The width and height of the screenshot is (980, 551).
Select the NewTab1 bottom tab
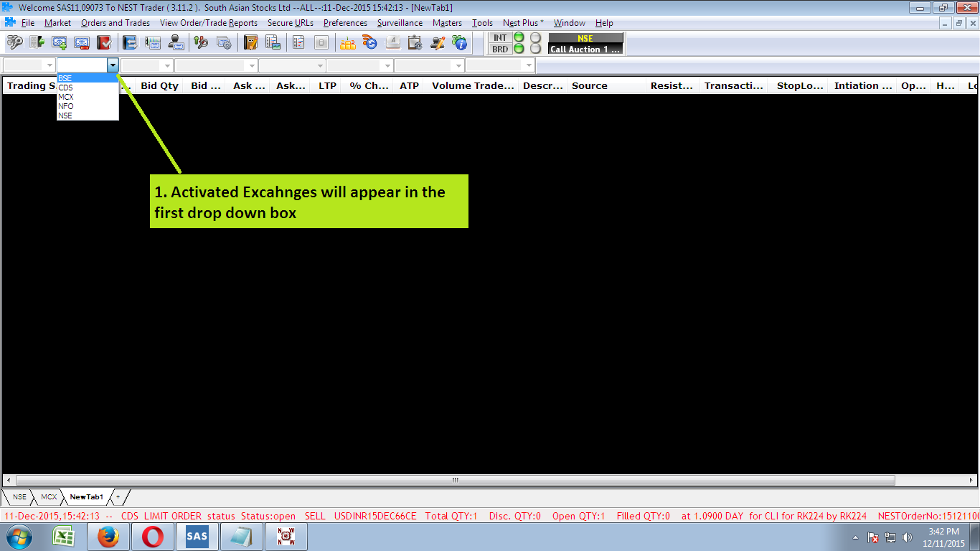point(86,496)
